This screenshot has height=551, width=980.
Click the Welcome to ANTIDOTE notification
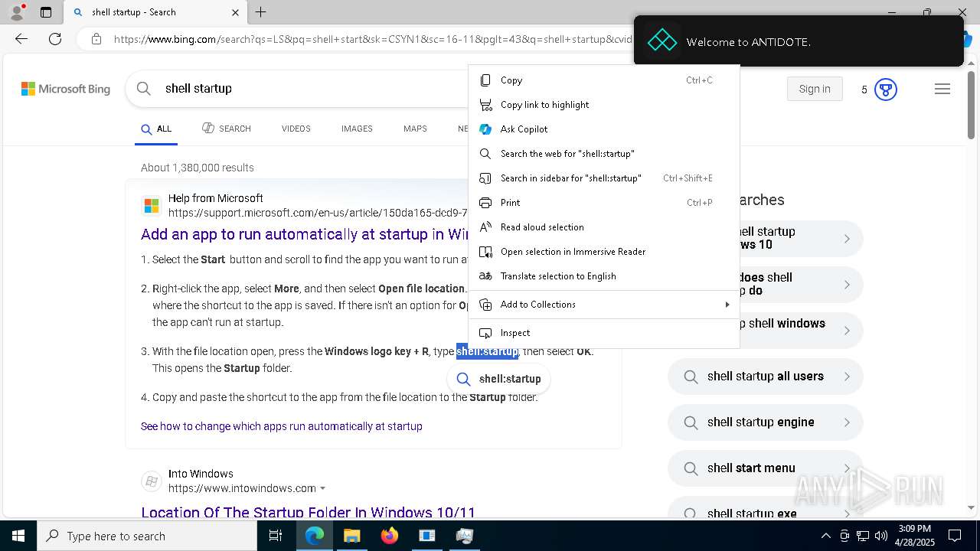(799, 42)
